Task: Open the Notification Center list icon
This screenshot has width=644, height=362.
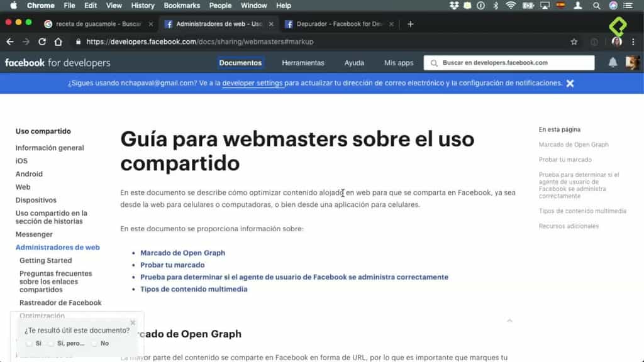Action: 628,5
